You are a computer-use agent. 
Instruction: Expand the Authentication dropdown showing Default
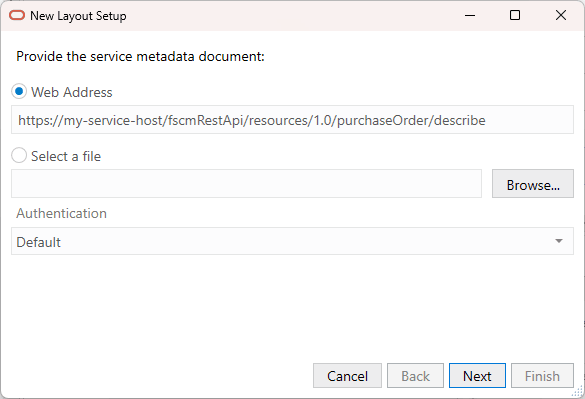(292, 241)
